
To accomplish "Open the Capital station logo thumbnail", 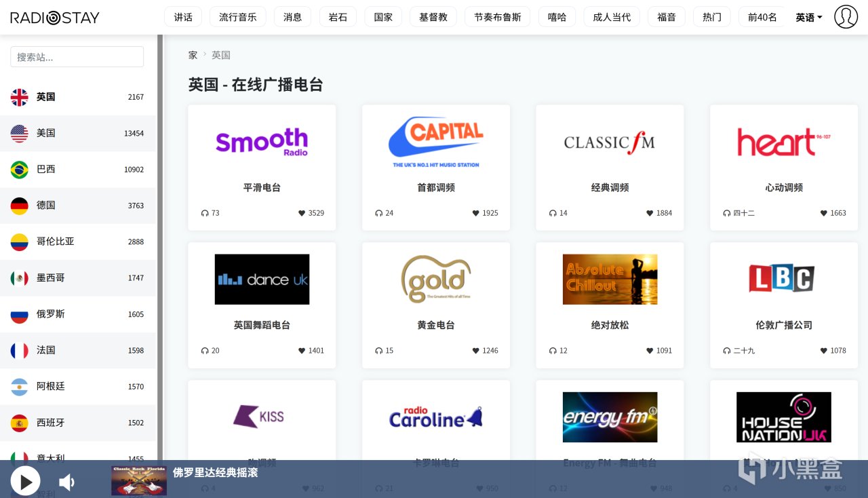I will click(436, 142).
